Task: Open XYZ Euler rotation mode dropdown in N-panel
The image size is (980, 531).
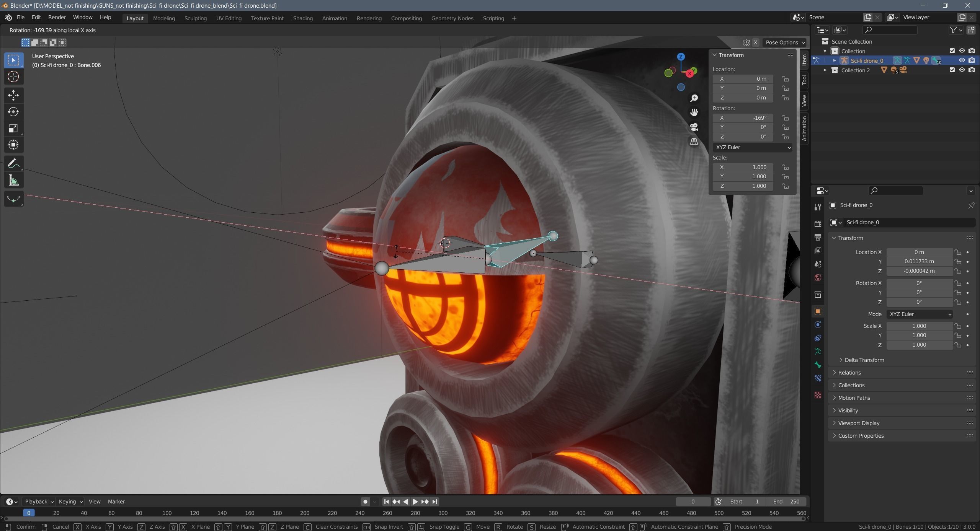Action: coord(753,147)
